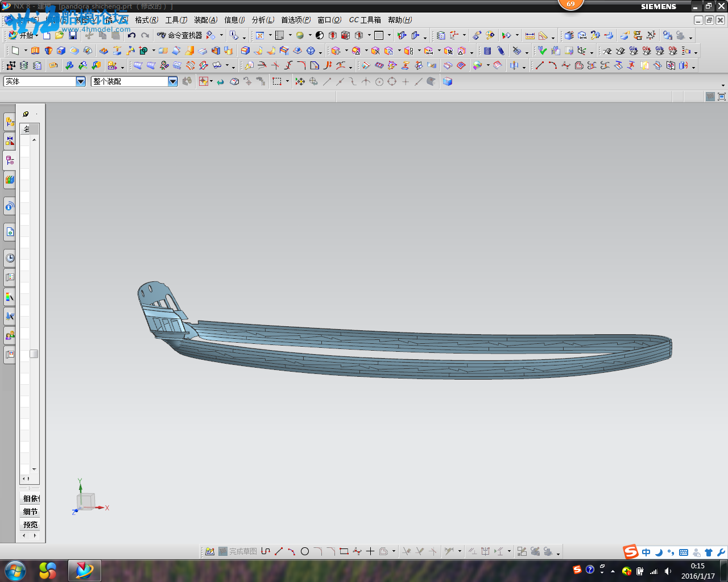The image size is (728, 582).
Task: Select the sketch Arc tool in the bottom toolbar
Action: pos(292,551)
